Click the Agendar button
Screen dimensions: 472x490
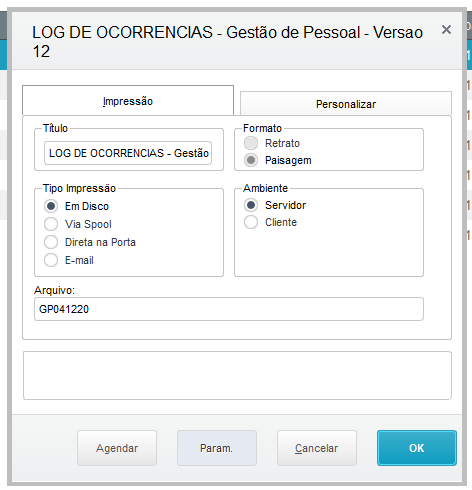[117, 448]
